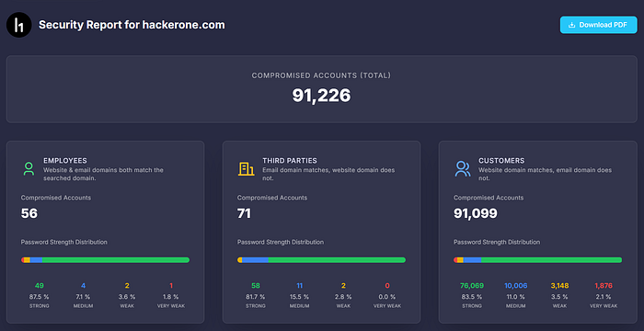Click the Third Parties 81.7 % strong percentage

256,296
